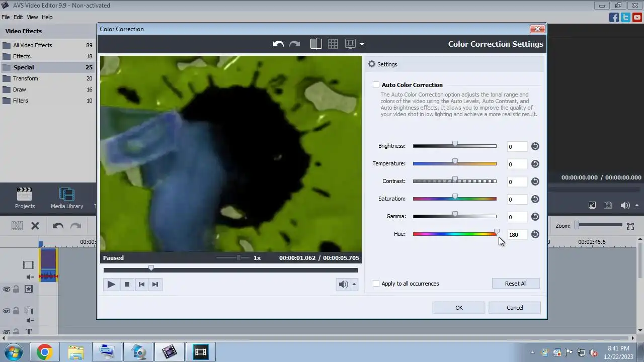
Task: Click the preview seek bar position marker
Action: pyautogui.click(x=151, y=268)
